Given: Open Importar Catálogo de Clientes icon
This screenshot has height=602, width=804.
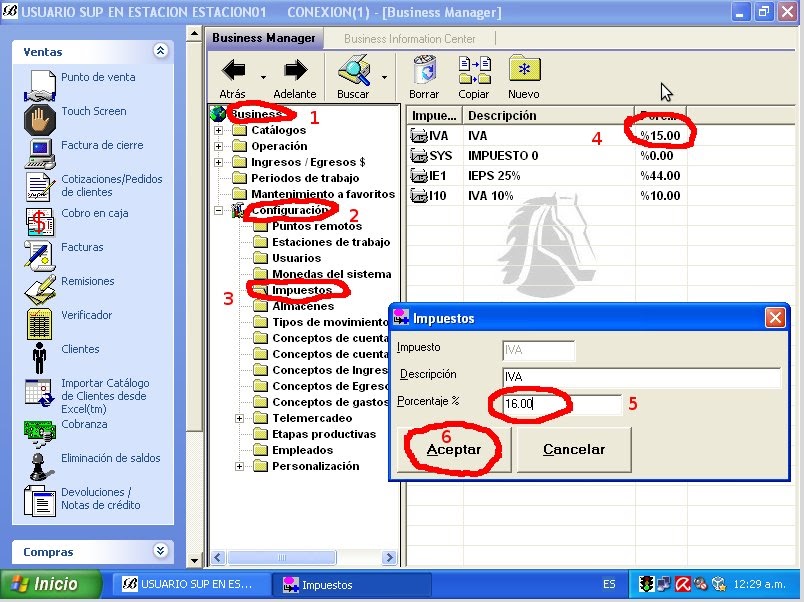Looking at the screenshot, I should [39, 392].
